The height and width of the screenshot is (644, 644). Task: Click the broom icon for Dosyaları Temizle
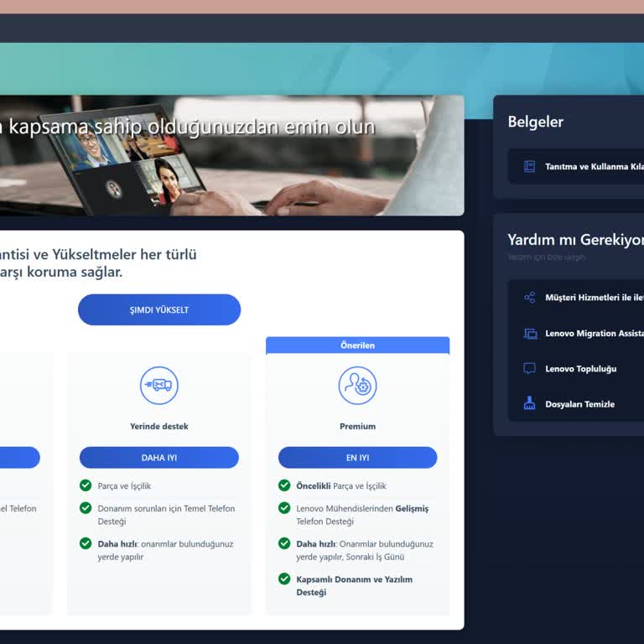tap(529, 403)
